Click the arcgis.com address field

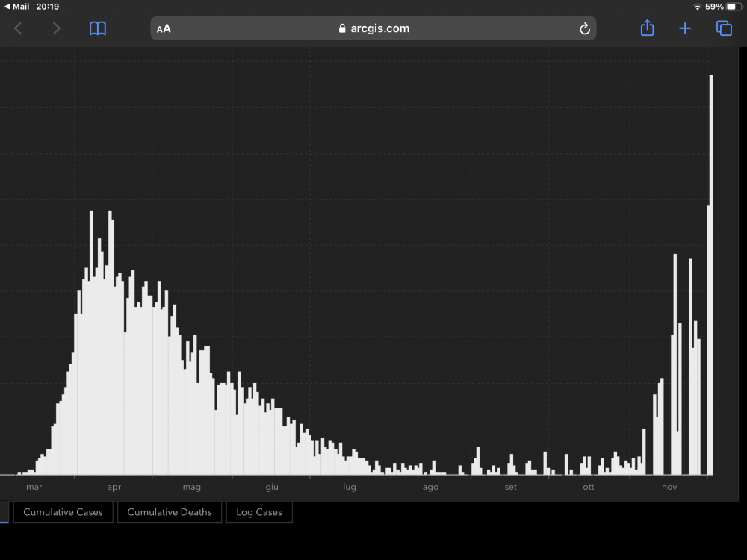coord(373,28)
